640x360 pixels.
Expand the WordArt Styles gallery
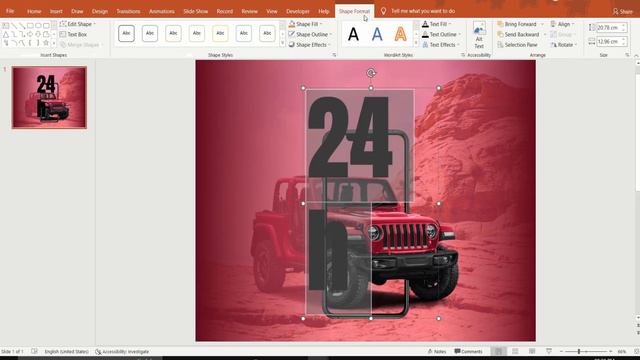(416, 43)
